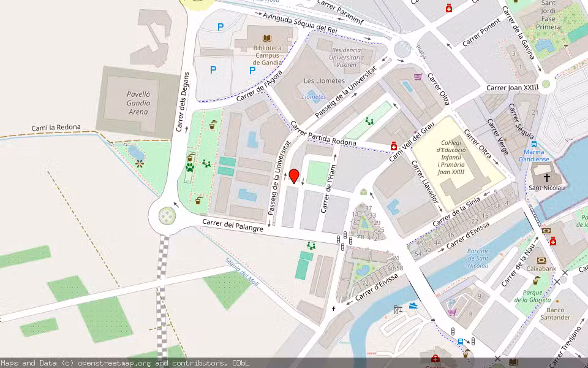Viewport: 588px width, 368px height.
Task: Click the purple shopping cart near Barranc de Sant Nicolau
Action: [x=452, y=312]
